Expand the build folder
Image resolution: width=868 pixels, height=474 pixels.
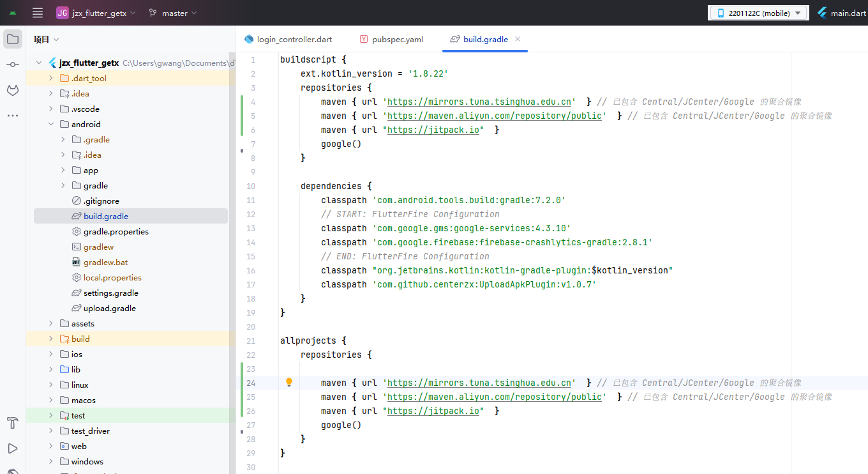(51, 339)
